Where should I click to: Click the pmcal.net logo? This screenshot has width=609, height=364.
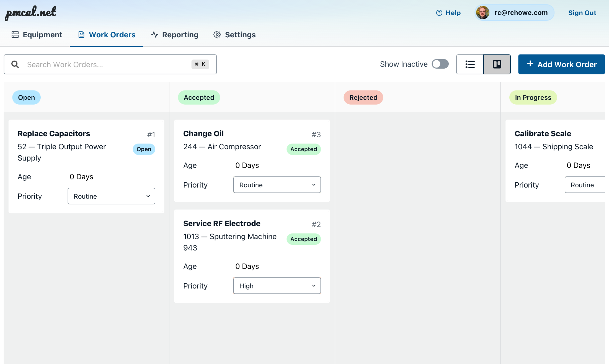click(31, 12)
